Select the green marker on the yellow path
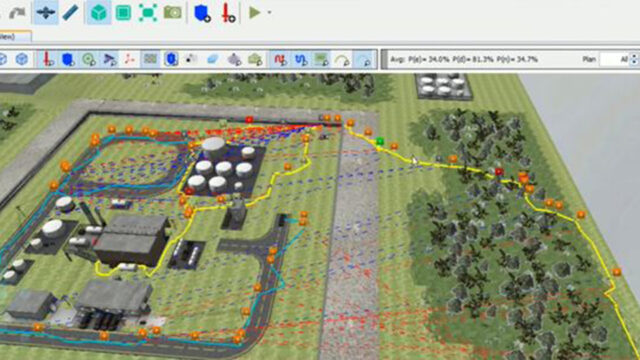 pos(380,142)
